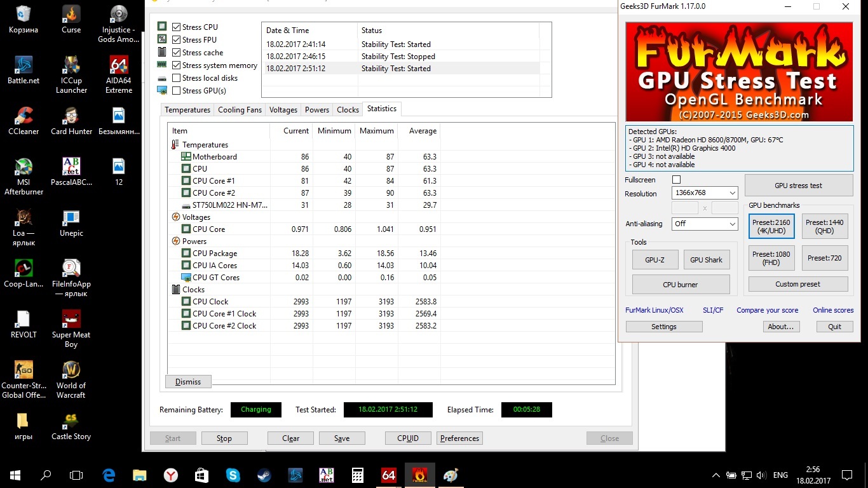Switch to Clocks tab
Screen dimensions: 868x488
348,110
